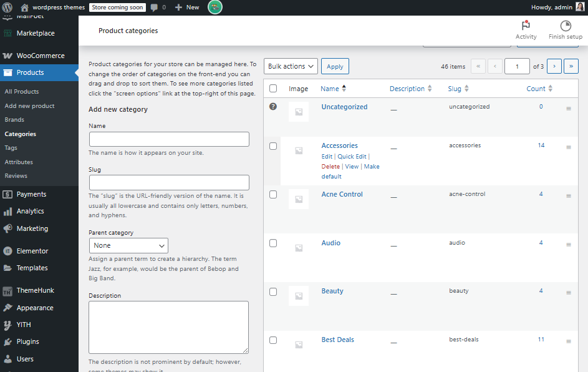The image size is (588, 372).
Task: Click the help question icon on Uncategorized row
Action: tap(273, 106)
